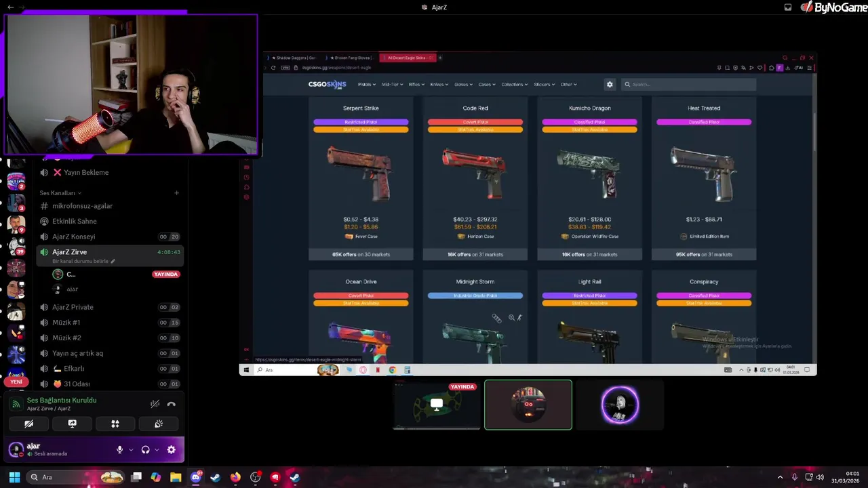Open the Code Red skin card
This screenshot has height=488, width=868.
(x=475, y=179)
